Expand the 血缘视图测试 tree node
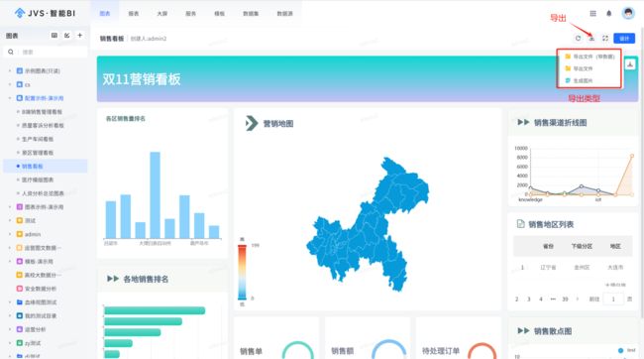This screenshot has width=644, height=359. point(10,301)
